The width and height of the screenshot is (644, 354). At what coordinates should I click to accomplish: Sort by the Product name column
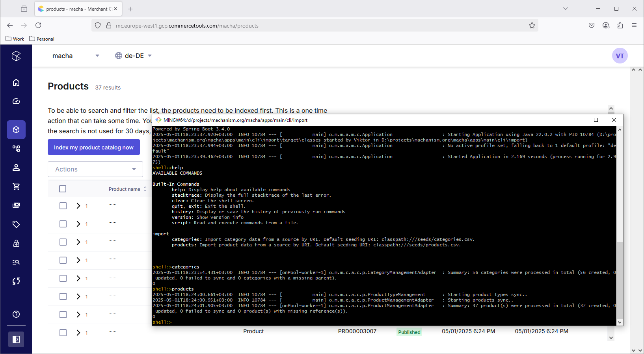128,189
